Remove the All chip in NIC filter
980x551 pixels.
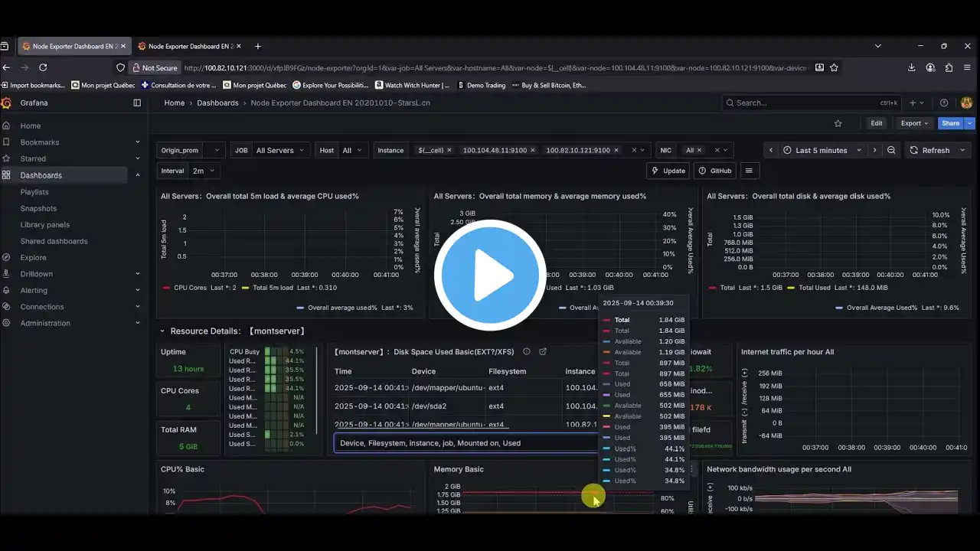point(700,150)
